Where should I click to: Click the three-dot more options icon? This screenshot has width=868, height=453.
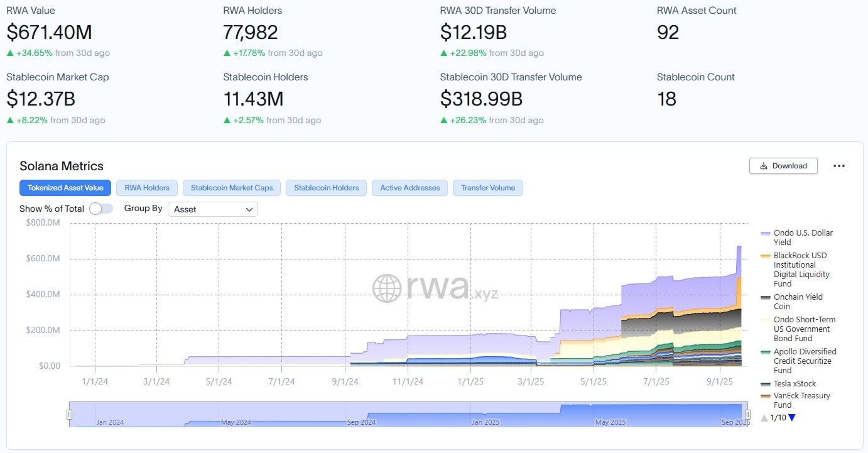(x=838, y=166)
